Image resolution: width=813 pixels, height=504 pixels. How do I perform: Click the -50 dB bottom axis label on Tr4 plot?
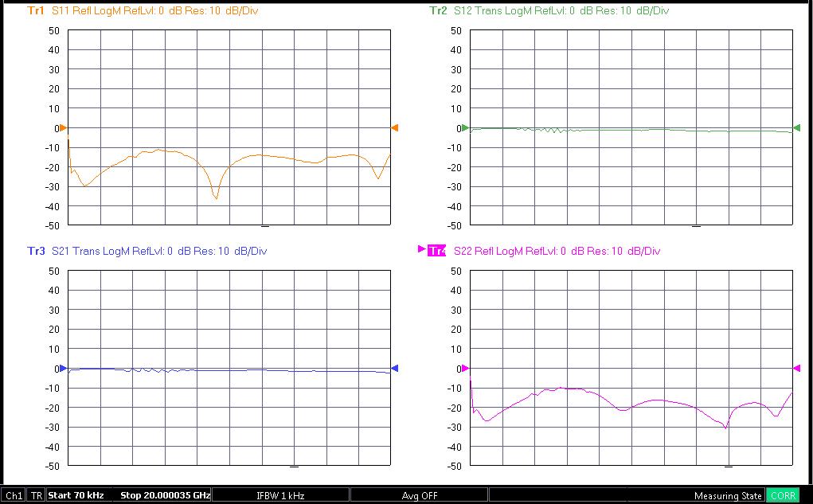pos(454,466)
